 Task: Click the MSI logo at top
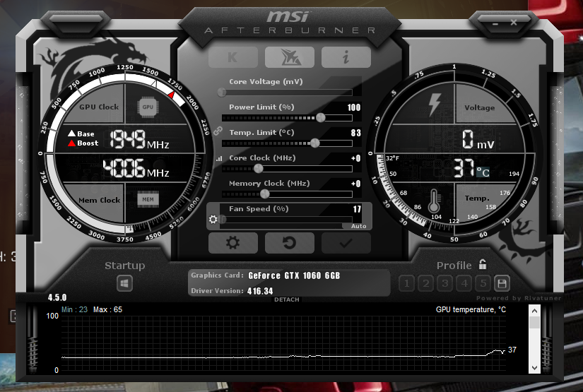288,17
